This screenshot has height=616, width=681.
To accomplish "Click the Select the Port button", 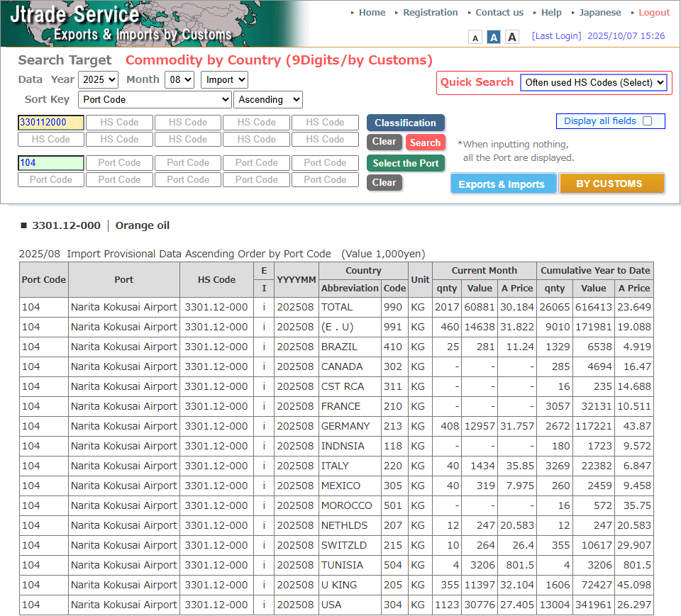I will point(406,163).
